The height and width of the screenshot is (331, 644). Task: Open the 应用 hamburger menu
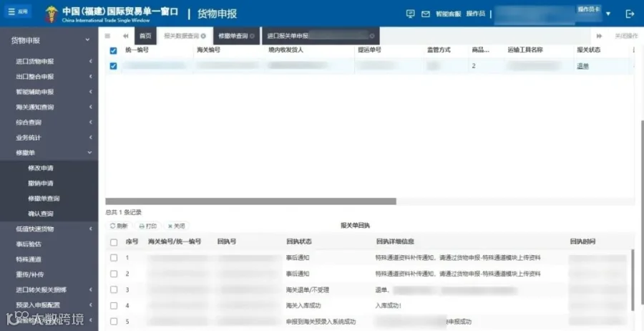[18, 11]
